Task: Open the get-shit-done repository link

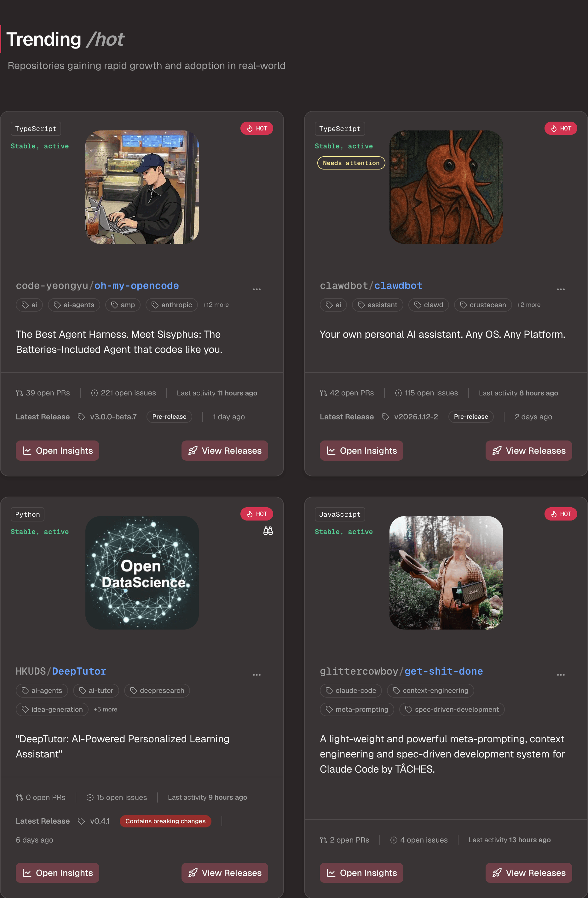Action: click(x=444, y=671)
